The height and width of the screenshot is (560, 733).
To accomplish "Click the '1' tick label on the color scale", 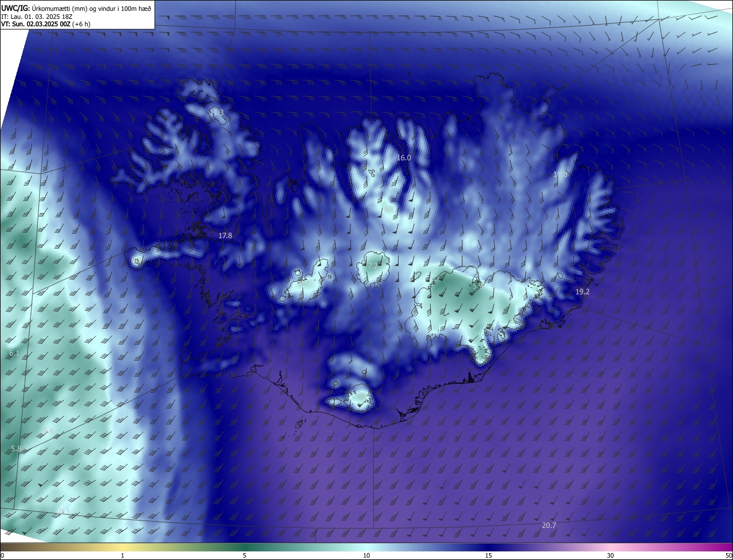I will point(123,556).
